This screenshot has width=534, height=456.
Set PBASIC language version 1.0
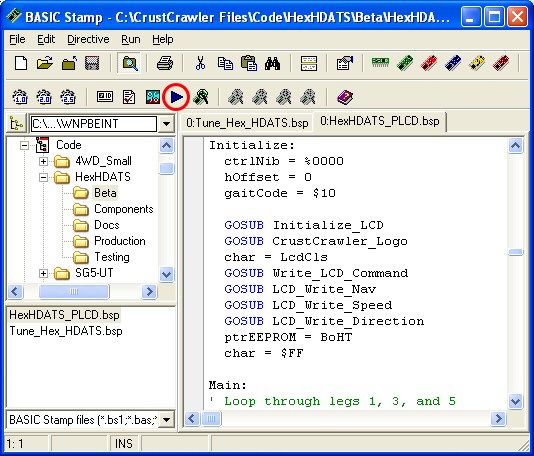20,97
